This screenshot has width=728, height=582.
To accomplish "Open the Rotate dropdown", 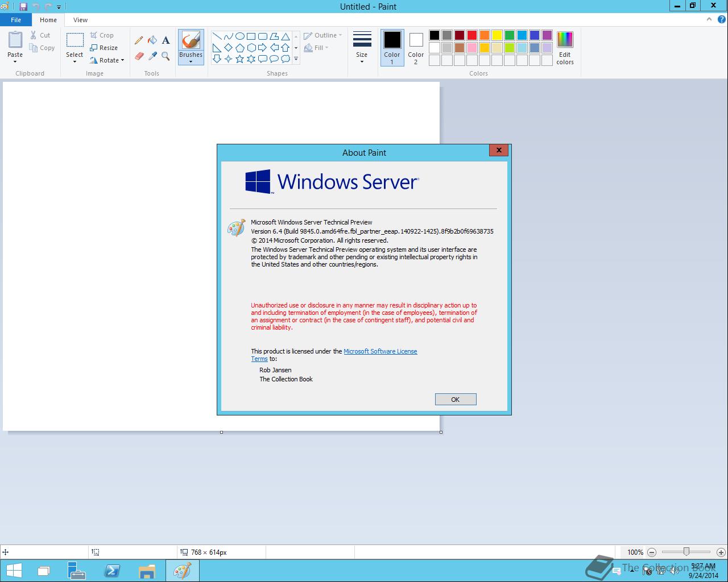I will click(x=107, y=60).
